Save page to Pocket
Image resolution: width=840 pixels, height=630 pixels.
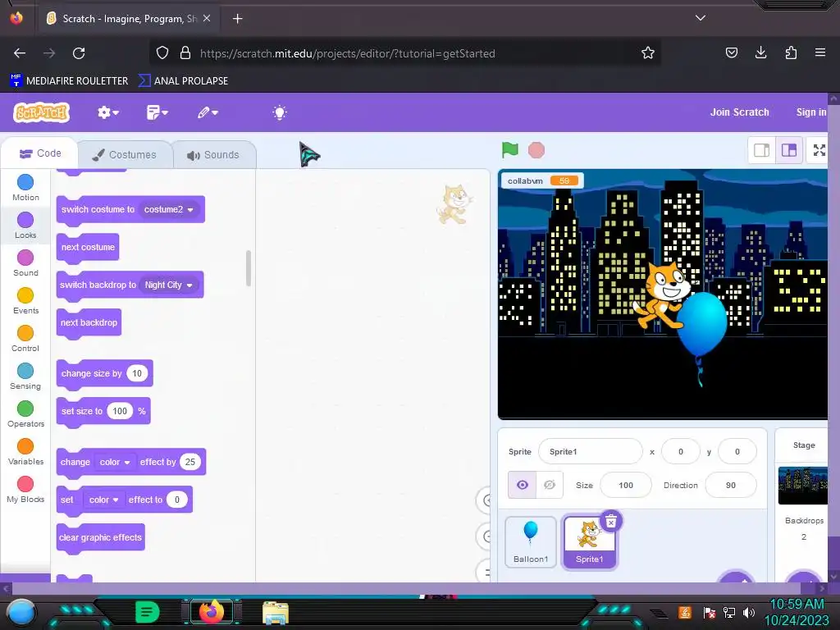[x=731, y=52]
